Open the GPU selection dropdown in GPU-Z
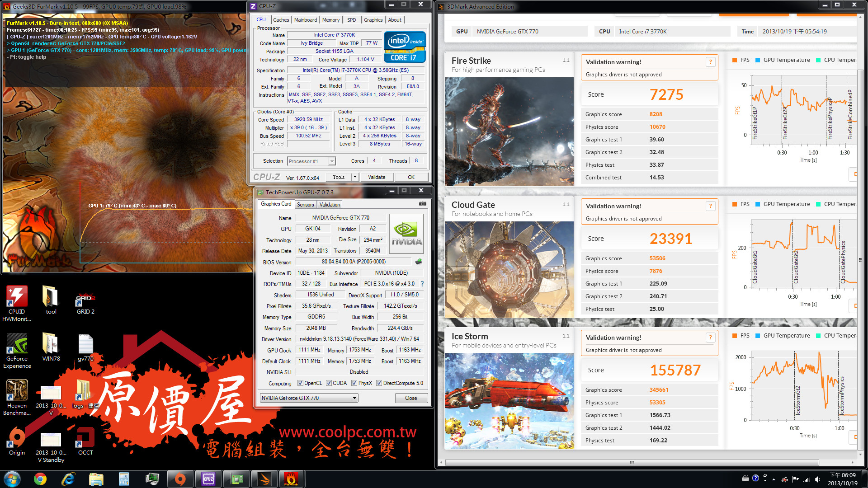 point(309,398)
